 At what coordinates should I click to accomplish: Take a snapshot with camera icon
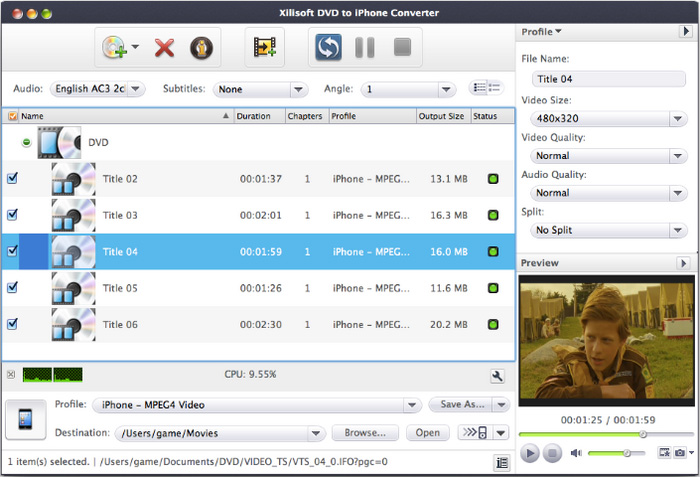679,452
